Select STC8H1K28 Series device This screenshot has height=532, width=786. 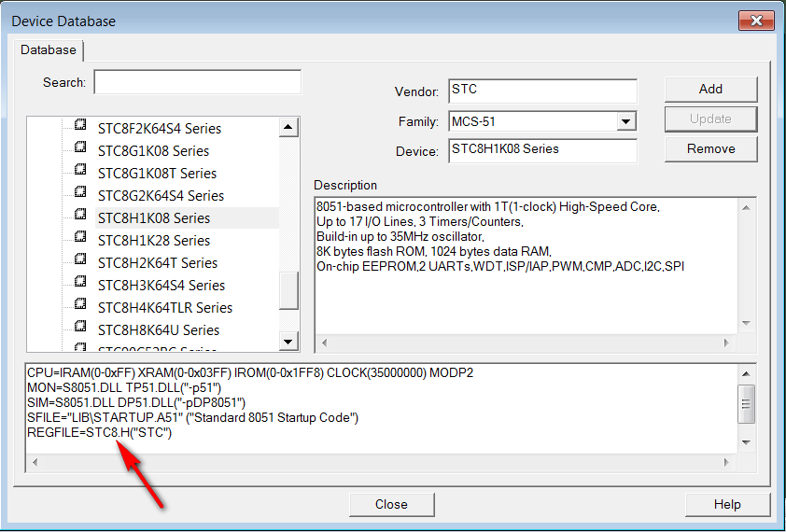pos(154,241)
